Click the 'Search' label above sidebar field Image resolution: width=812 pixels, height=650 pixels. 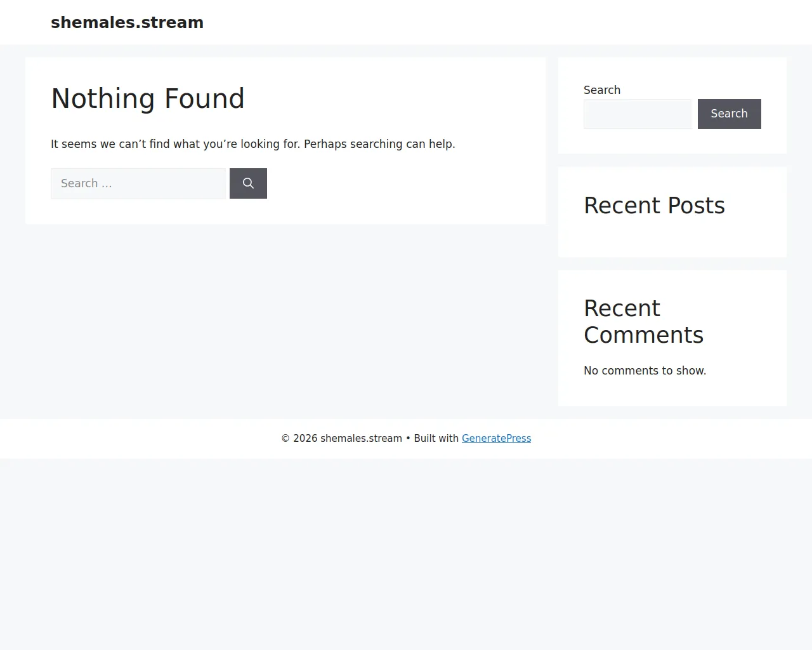coord(602,90)
